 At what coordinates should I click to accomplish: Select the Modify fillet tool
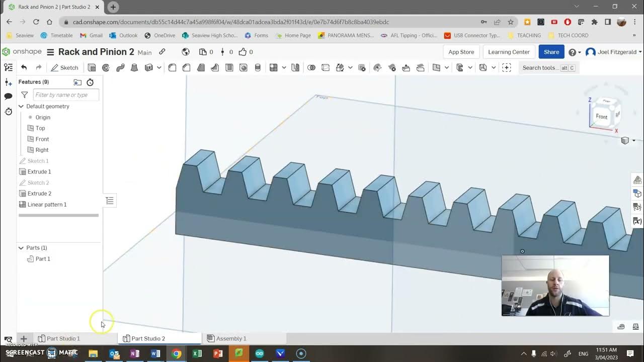coord(378,67)
